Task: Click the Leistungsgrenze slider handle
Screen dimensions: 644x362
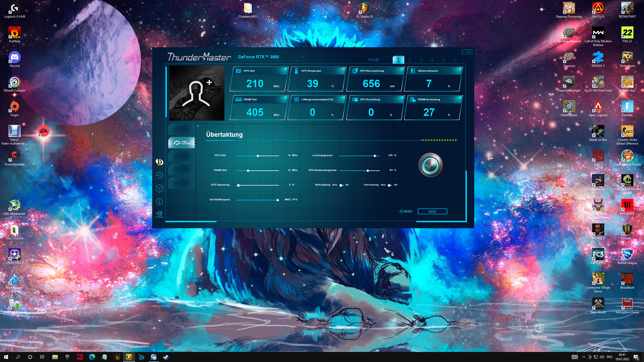Action: pyautogui.click(x=375, y=156)
